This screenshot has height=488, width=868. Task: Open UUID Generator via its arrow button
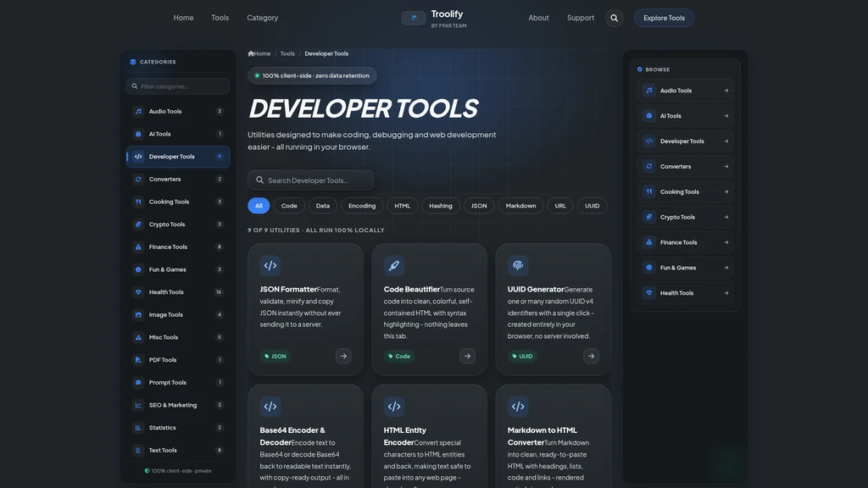click(591, 357)
